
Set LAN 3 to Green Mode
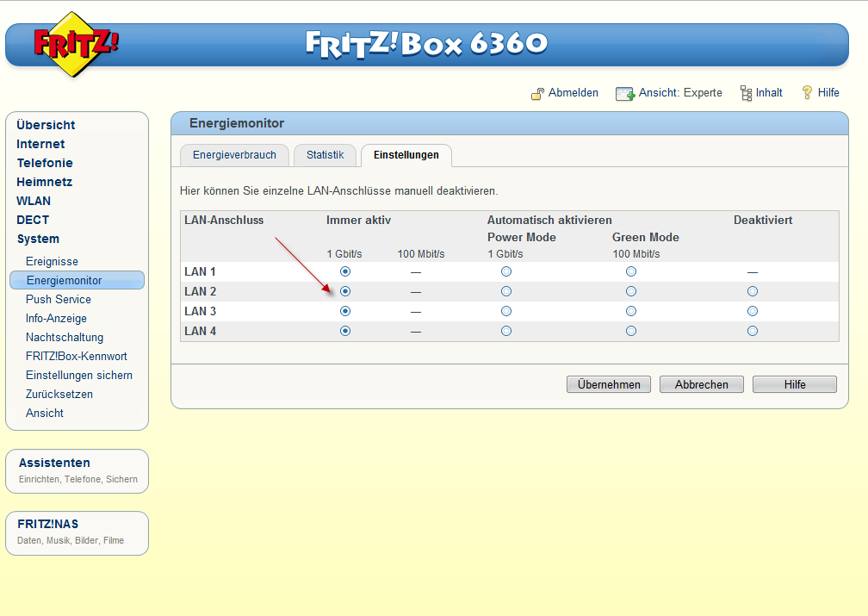tap(631, 311)
